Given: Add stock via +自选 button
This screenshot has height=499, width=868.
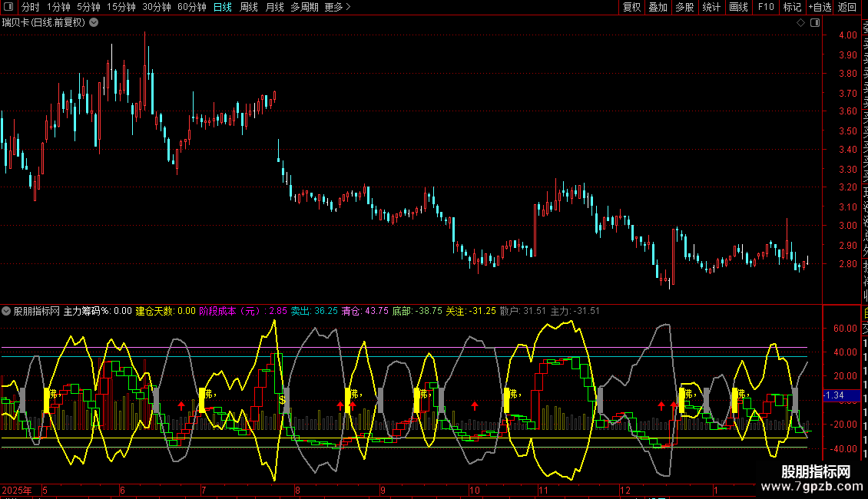Looking at the screenshot, I should (x=819, y=7).
